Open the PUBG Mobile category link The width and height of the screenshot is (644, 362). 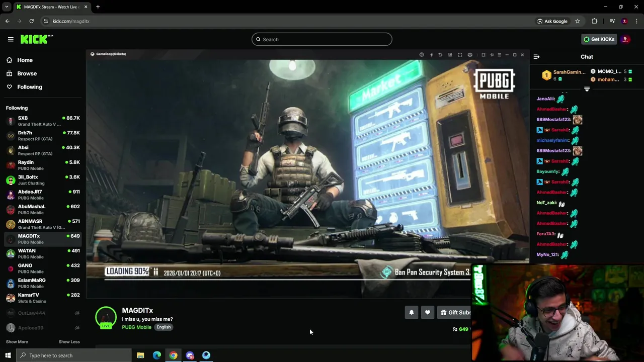point(136,327)
